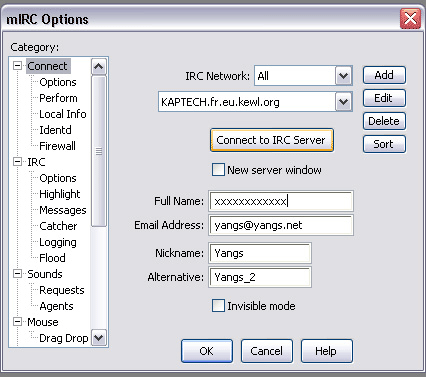Select Options under Connect

tap(58, 82)
